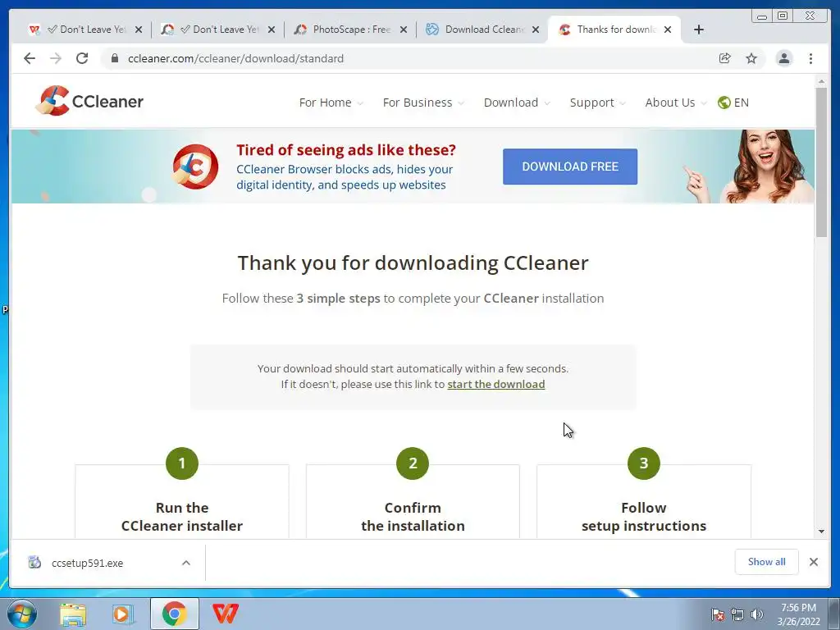Open a new tab with the plus button
The width and height of the screenshot is (840, 630).
(699, 30)
